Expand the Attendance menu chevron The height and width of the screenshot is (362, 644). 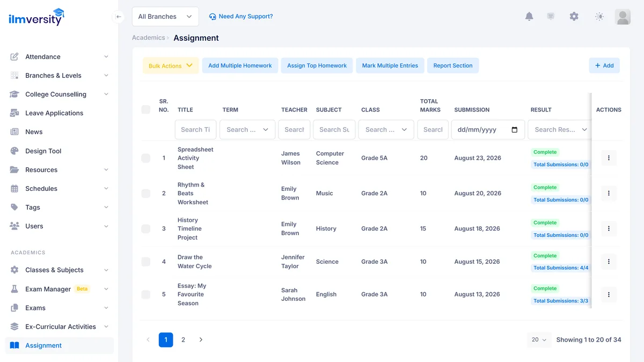tap(106, 57)
